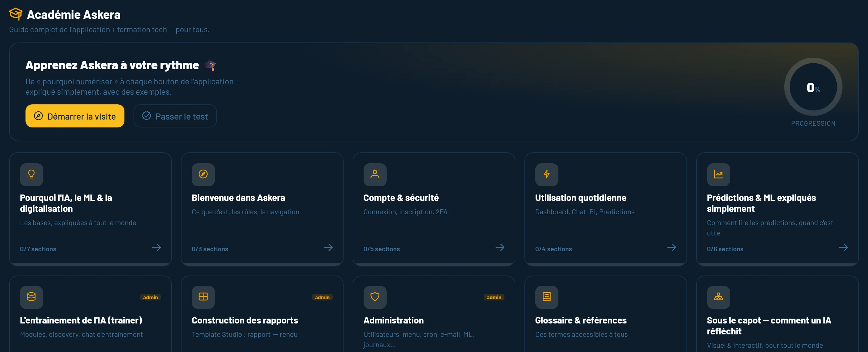Screen dimensions: 868x352
Task: Open L'entraînement de l'IA (trainer) title
Action: click(x=81, y=320)
